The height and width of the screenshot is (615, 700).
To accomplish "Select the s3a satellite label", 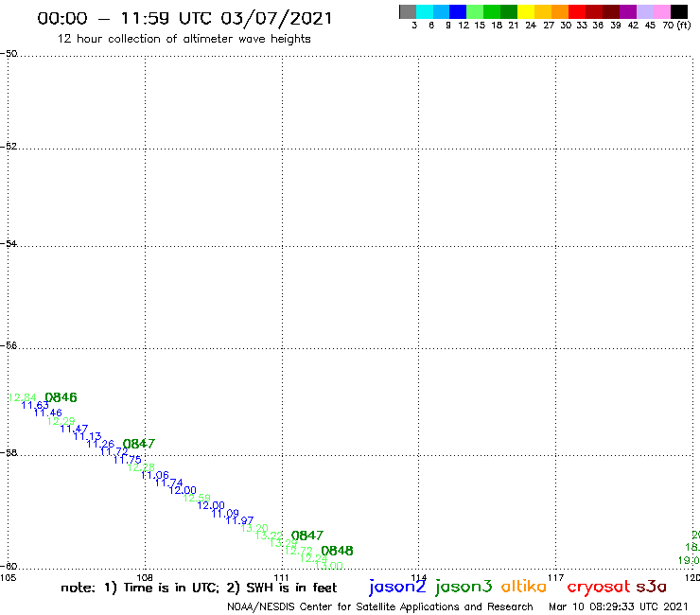I will click(x=651, y=587).
